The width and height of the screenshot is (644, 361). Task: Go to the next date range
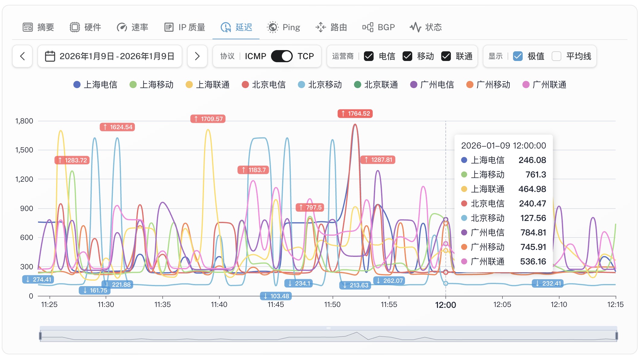pyautogui.click(x=197, y=56)
